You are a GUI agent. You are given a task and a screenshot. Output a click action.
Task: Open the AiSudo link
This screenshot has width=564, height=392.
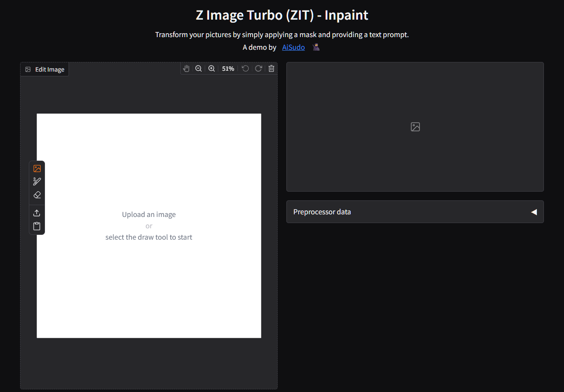[293, 47]
